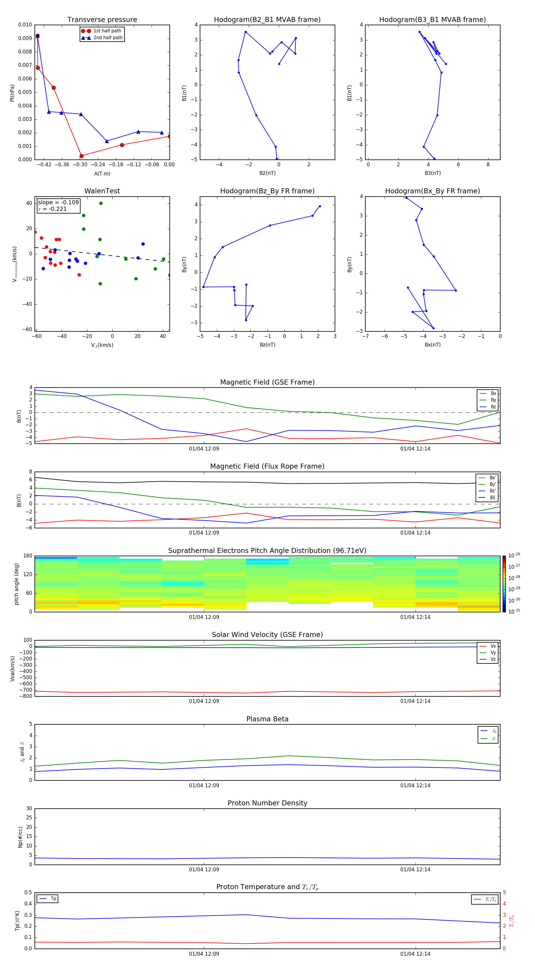Click the pitch angle color bar scale

point(504,584)
